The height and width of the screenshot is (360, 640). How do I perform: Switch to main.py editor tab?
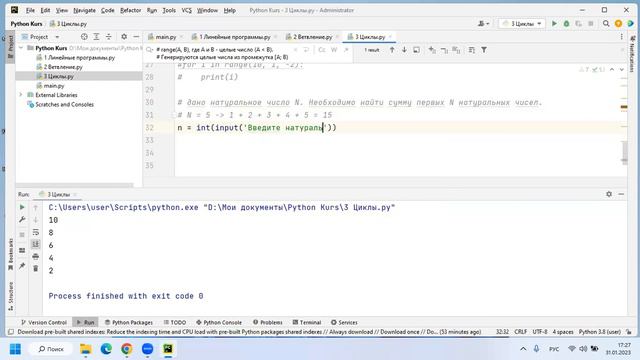point(165,37)
